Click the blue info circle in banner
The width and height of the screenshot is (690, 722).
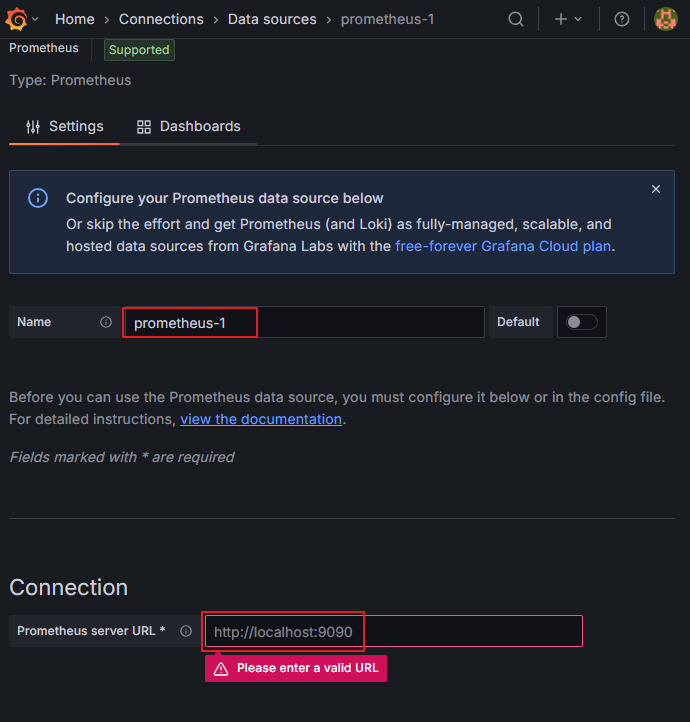[38, 198]
